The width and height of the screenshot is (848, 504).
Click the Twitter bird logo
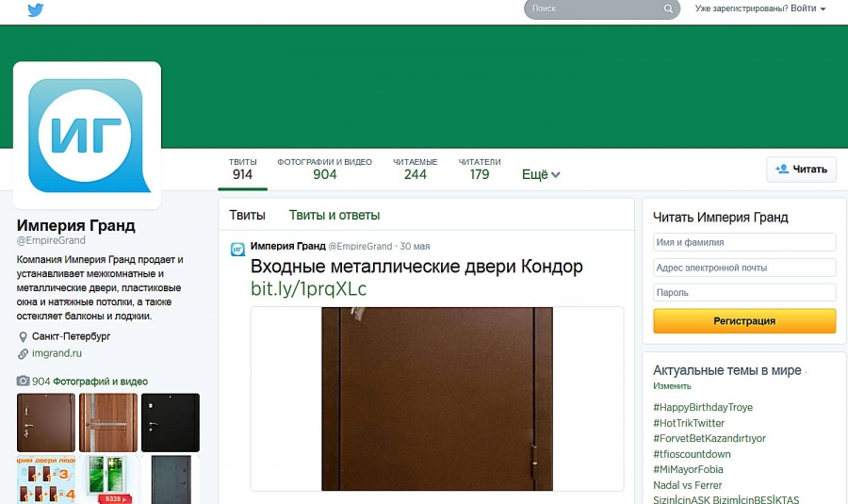point(36,10)
